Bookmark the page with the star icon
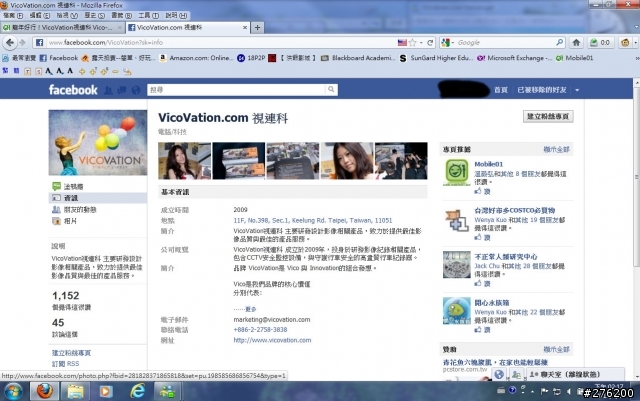This screenshot has width=640, height=401. click(x=413, y=42)
